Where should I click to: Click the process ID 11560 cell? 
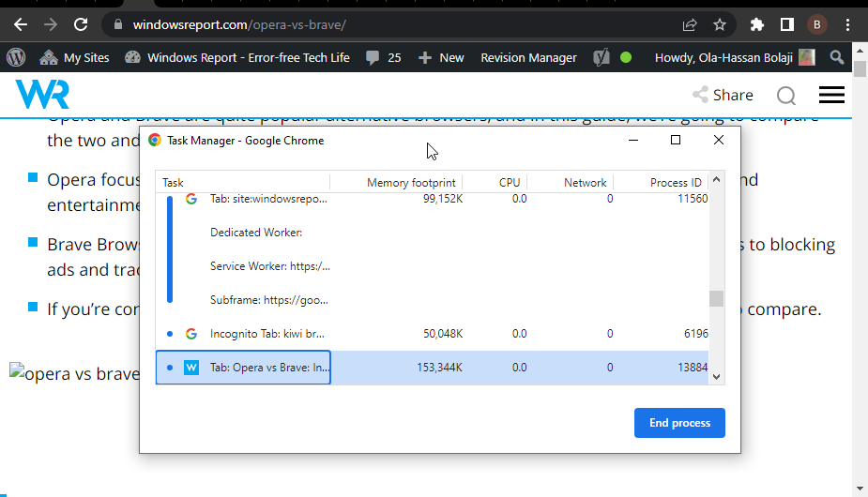coord(693,199)
